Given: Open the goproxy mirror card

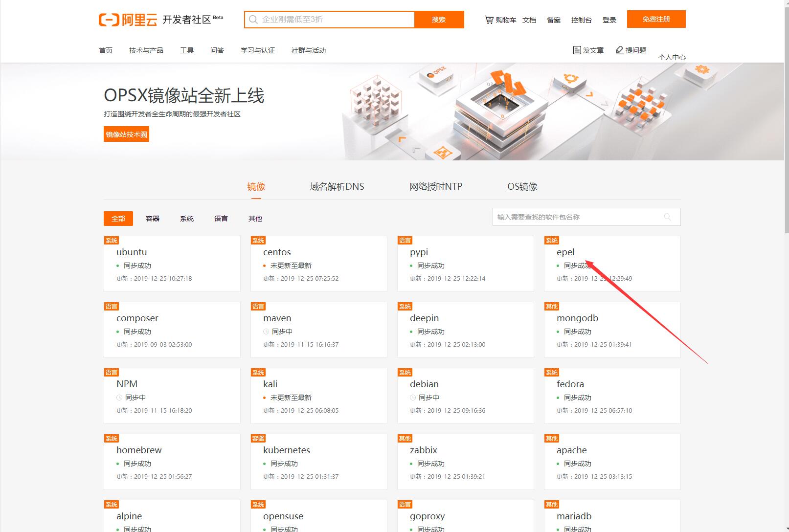Looking at the screenshot, I should (x=466, y=516).
